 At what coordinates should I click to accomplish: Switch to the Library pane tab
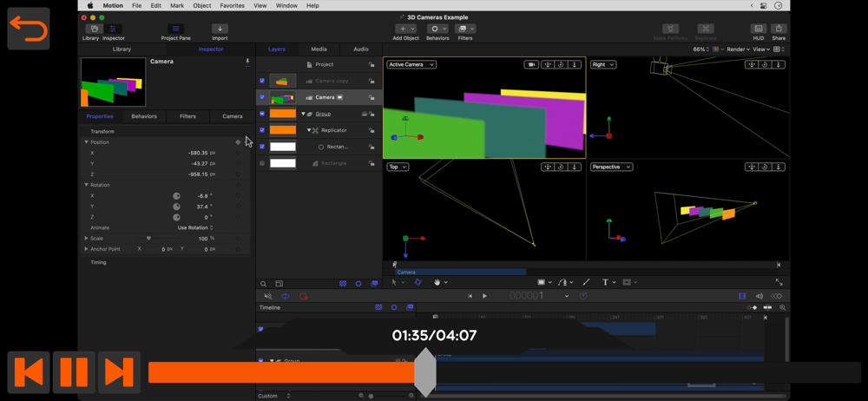coord(122,49)
